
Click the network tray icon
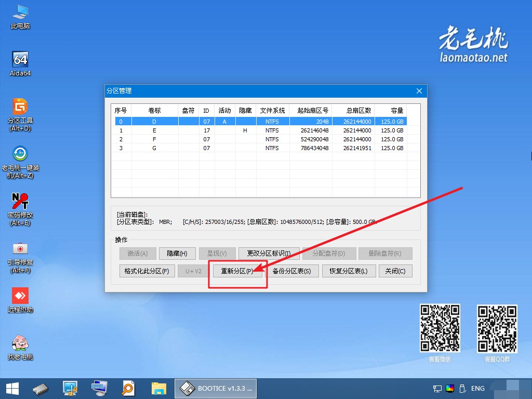[x=437, y=389]
